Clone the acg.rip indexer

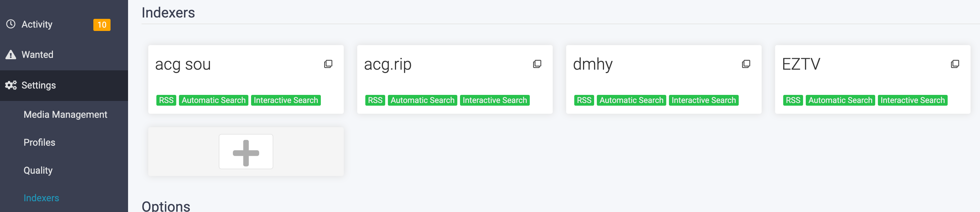[x=537, y=64]
